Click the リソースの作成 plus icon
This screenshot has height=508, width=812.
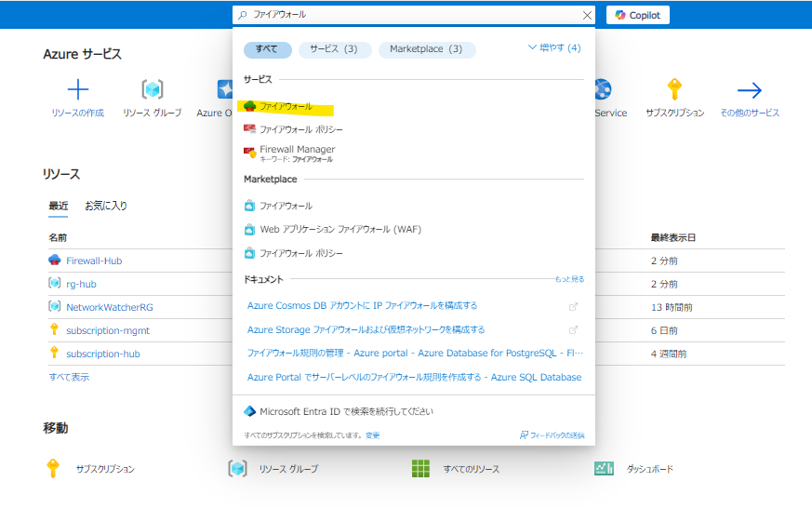coord(78,89)
